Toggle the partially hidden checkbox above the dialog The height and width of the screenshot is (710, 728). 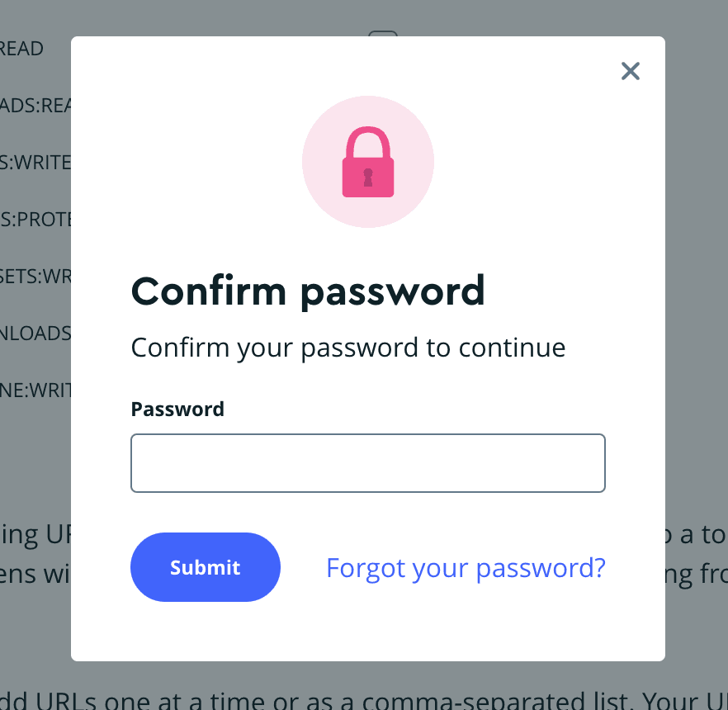383,33
